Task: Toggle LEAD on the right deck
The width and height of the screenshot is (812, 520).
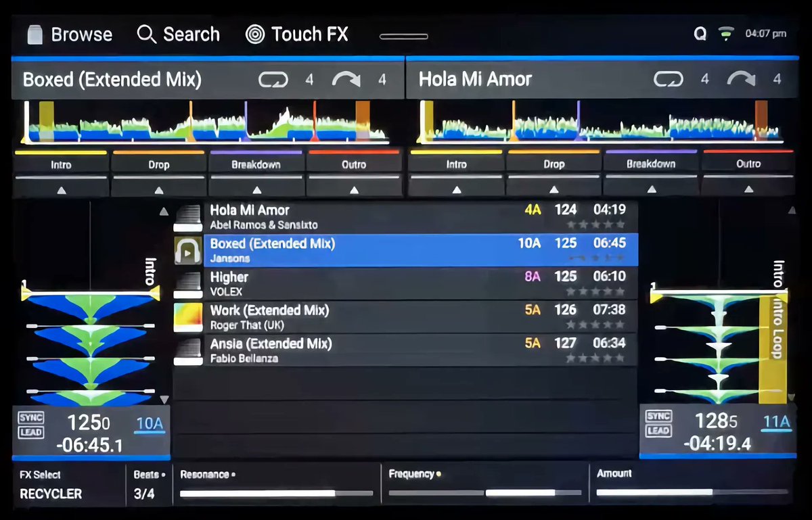Action: coord(658,431)
